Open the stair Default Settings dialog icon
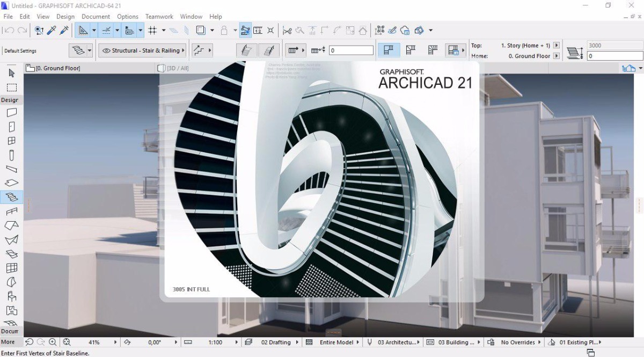 79,50
